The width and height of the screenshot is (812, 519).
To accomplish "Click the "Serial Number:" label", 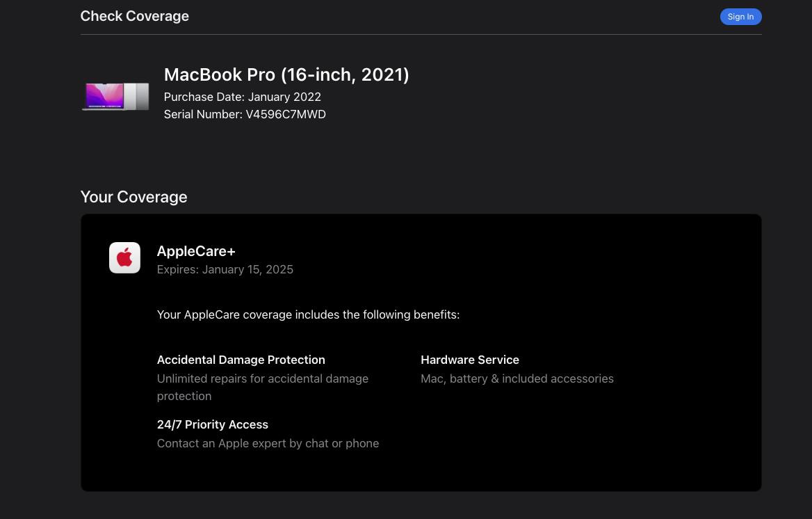I will point(203,114).
